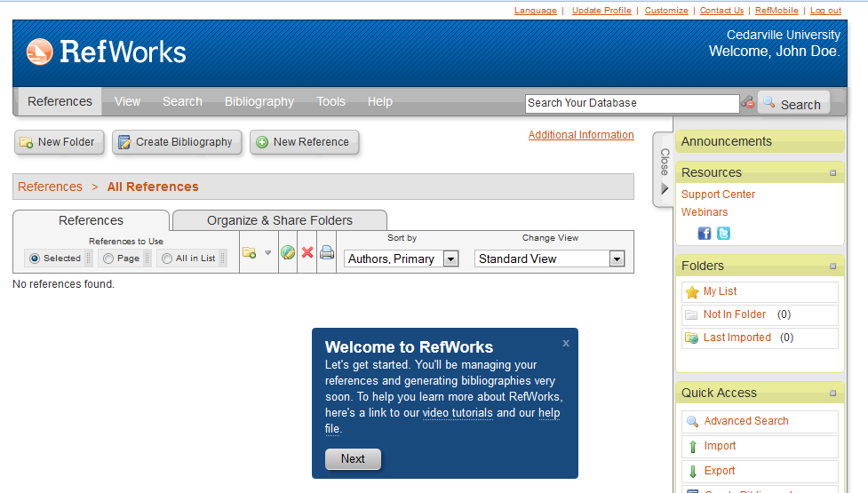Open the My List folder link

tap(720, 291)
